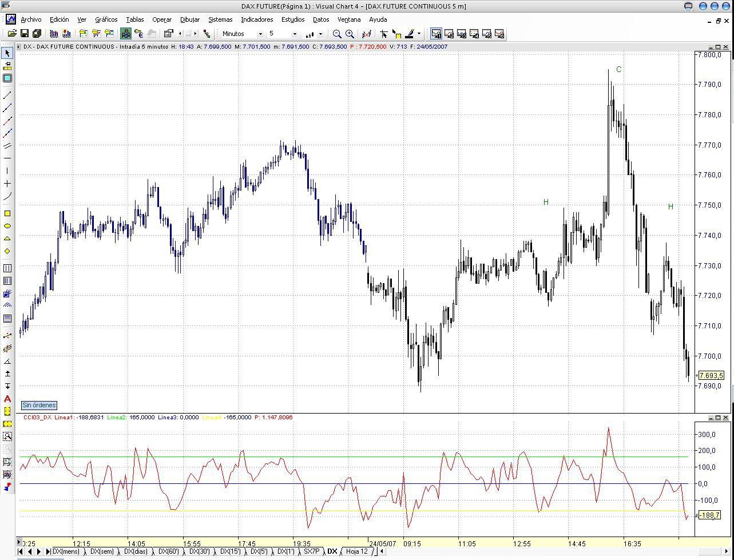The height and width of the screenshot is (560, 734).
Task: Go to first sheet tab navigation arrow
Action: tap(21, 551)
